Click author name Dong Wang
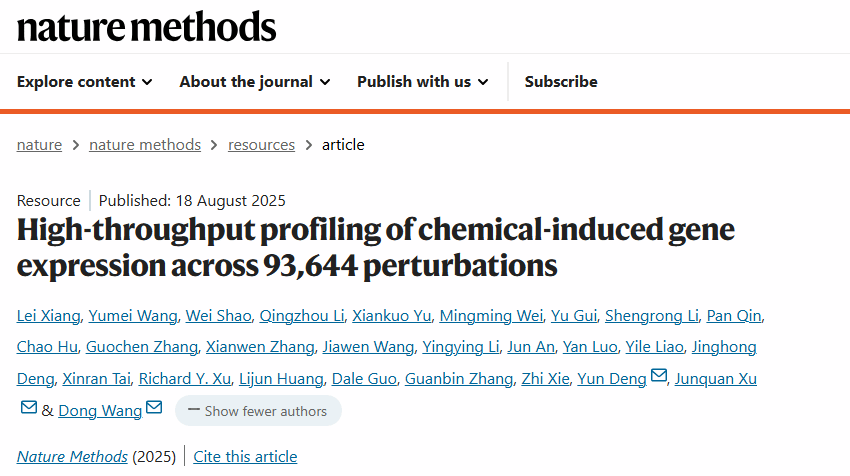Screen dimensions: 850x476 [x=100, y=411]
